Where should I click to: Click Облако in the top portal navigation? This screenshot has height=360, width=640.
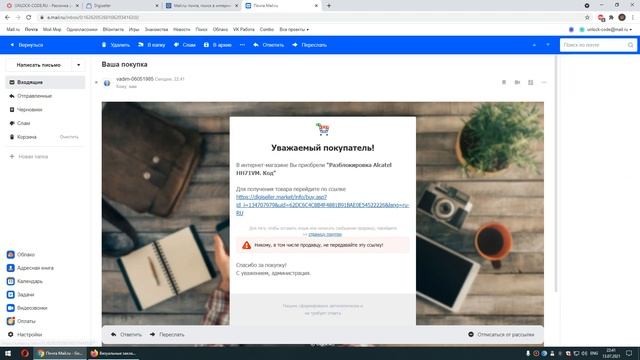click(x=220, y=29)
